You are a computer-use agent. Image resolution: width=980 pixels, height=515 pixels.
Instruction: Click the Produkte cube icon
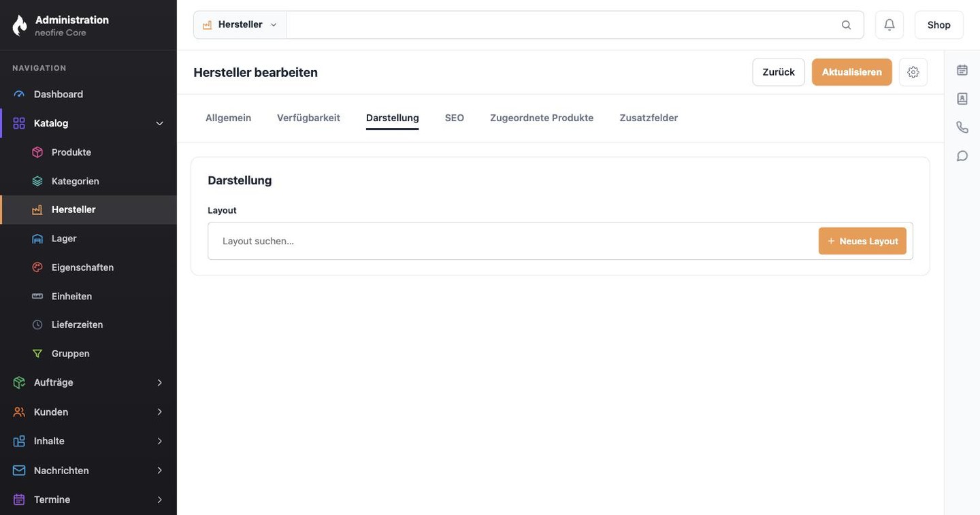pyautogui.click(x=37, y=152)
